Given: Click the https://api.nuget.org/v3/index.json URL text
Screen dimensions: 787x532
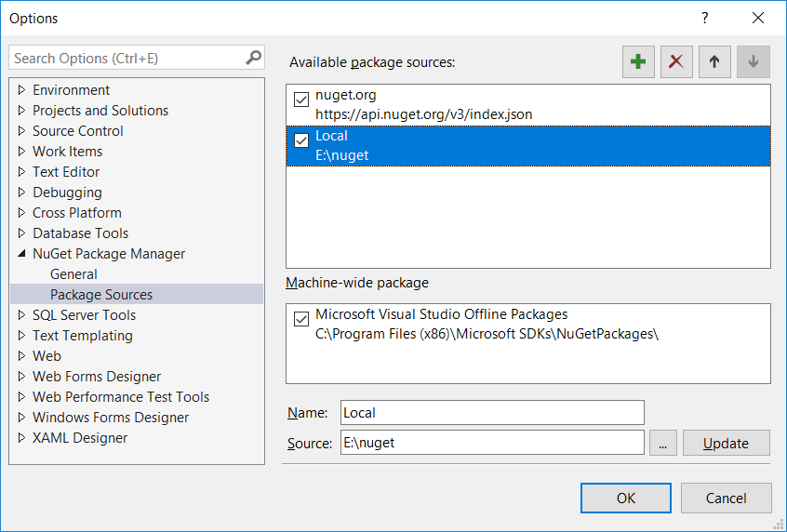Looking at the screenshot, I should (x=423, y=114).
